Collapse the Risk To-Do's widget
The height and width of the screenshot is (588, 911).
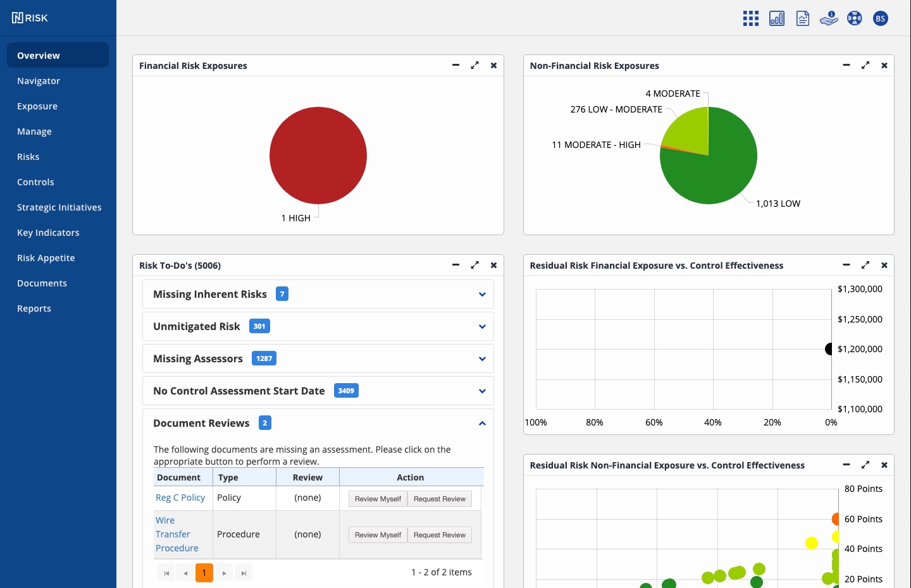click(455, 265)
